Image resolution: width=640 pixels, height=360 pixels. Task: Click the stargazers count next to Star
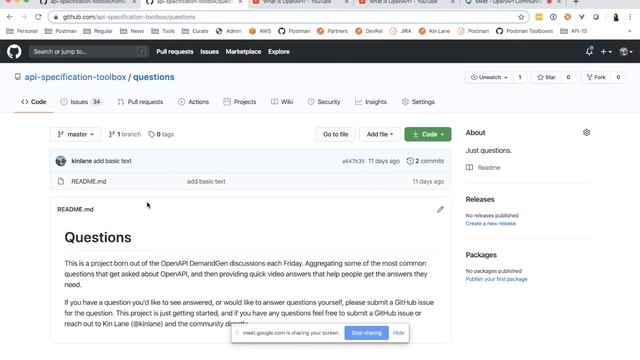coord(568,77)
